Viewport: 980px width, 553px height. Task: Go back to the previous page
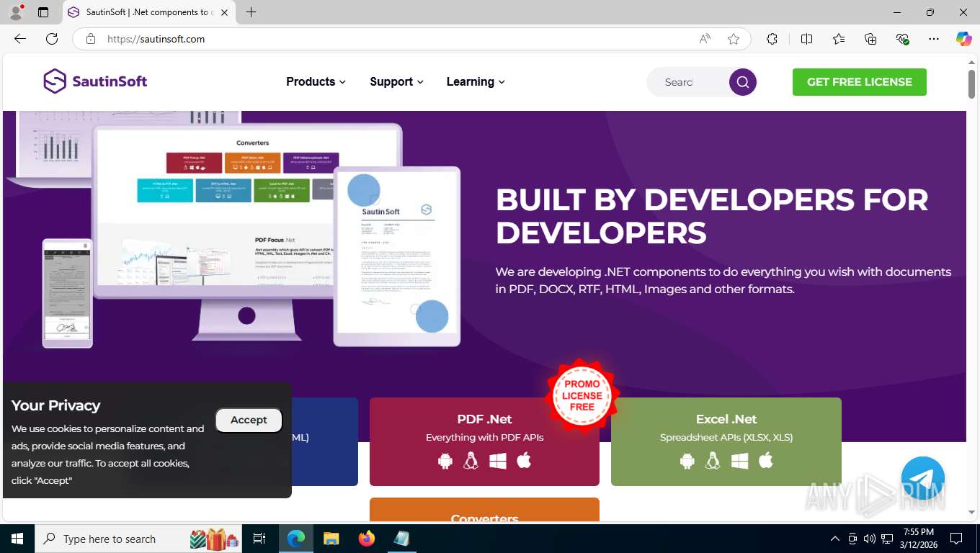click(x=20, y=39)
